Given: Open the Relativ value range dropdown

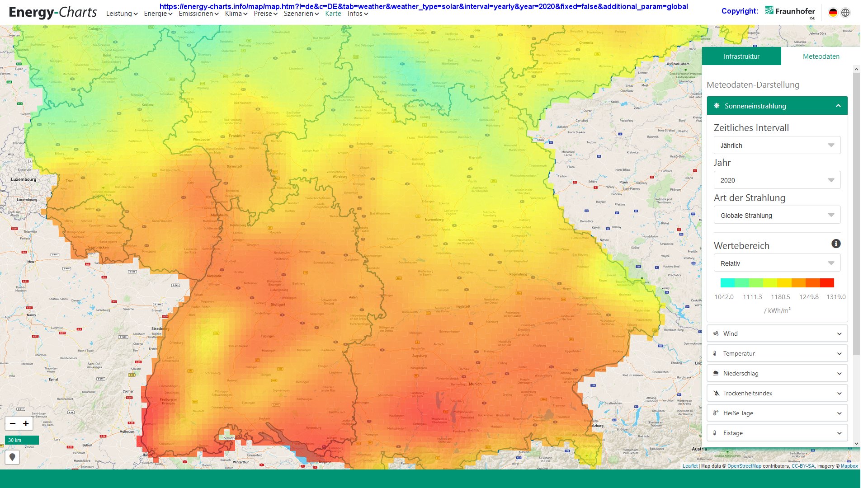Looking at the screenshot, I should [x=777, y=263].
